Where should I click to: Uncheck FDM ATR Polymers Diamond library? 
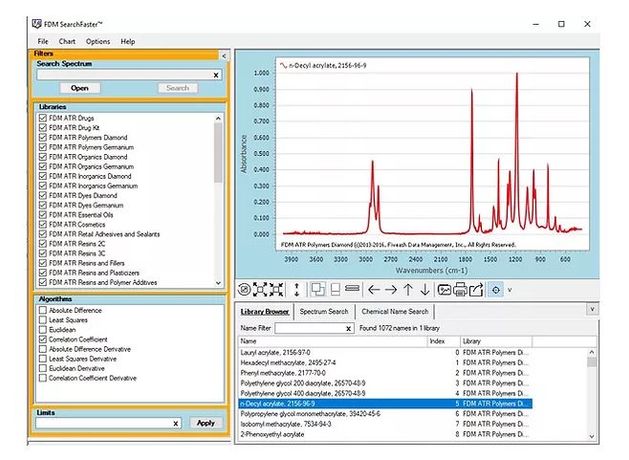(x=43, y=137)
